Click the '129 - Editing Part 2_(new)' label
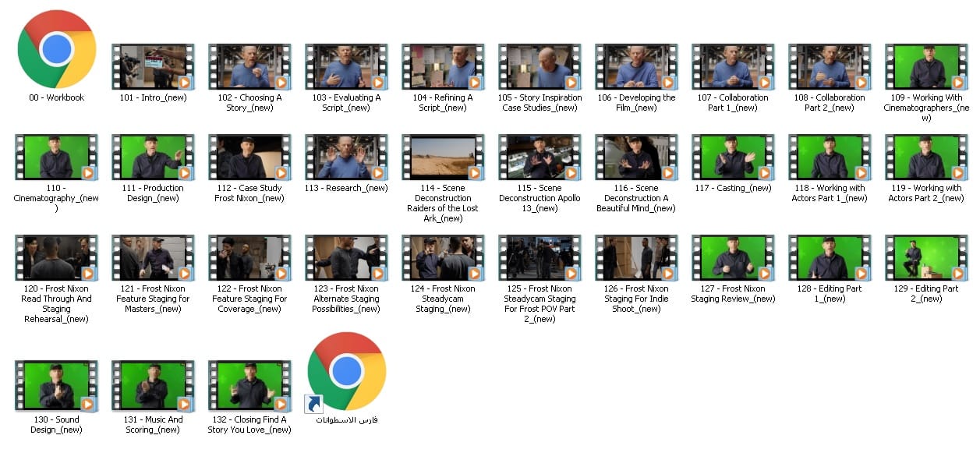 pos(926,294)
